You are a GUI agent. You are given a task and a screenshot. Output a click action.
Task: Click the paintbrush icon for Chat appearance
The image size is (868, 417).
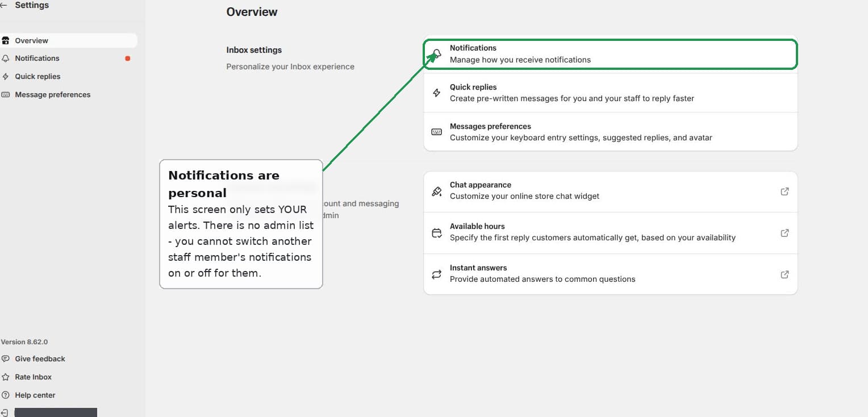(436, 191)
